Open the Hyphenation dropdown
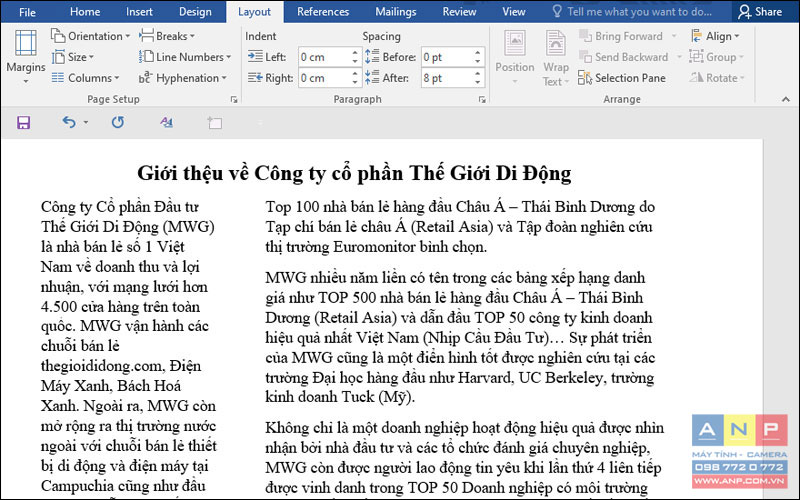800x500 pixels. point(183,78)
